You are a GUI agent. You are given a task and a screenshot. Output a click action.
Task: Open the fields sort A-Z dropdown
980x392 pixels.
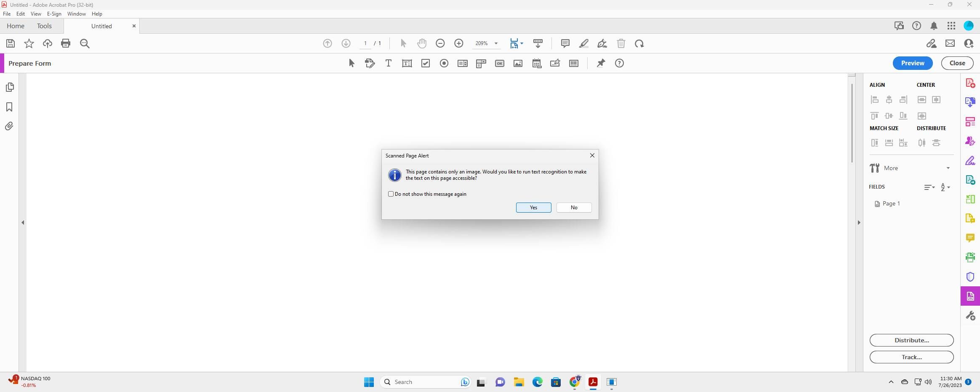click(945, 187)
